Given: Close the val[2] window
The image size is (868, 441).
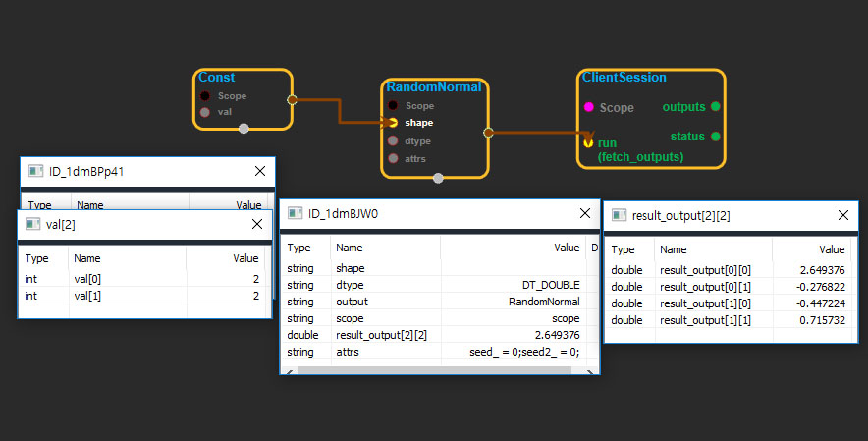Looking at the screenshot, I should (256, 224).
